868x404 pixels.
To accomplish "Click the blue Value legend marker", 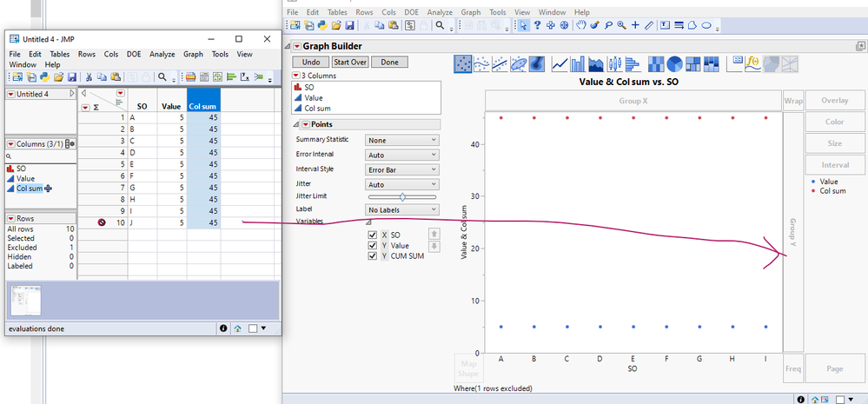I will tap(812, 182).
